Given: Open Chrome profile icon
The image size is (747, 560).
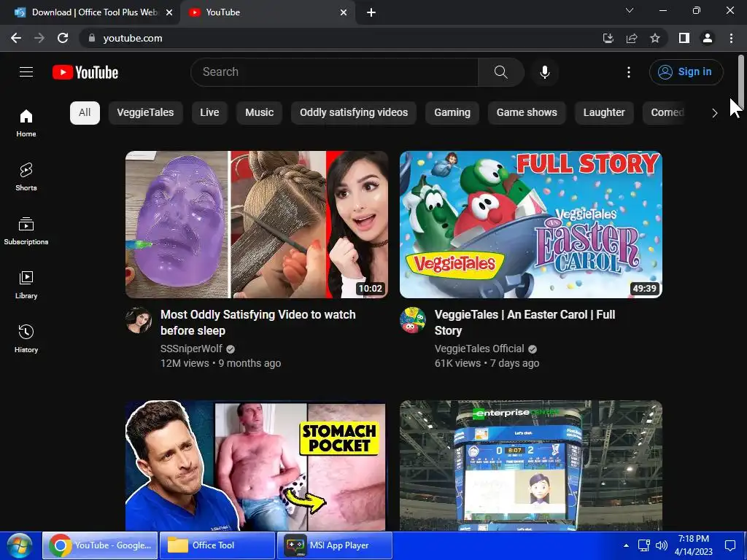Looking at the screenshot, I should click(708, 38).
